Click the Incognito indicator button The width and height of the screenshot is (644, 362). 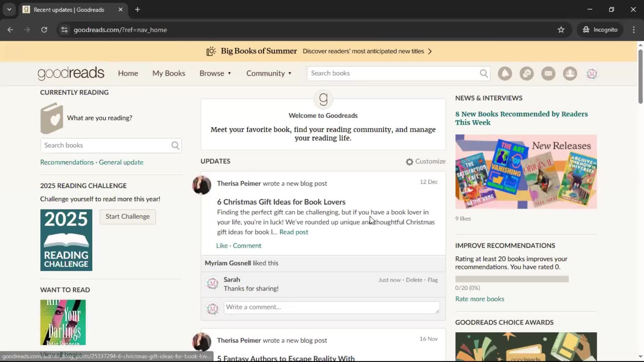click(600, 30)
